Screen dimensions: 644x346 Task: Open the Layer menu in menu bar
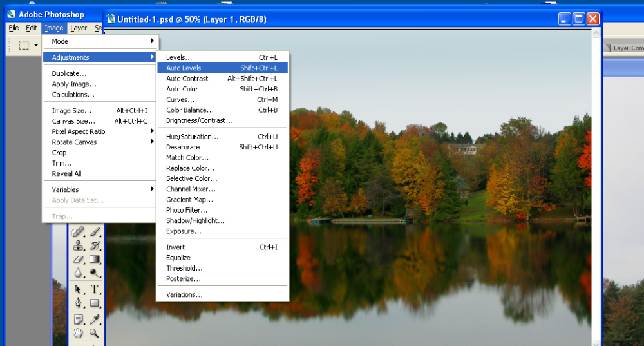(79, 28)
